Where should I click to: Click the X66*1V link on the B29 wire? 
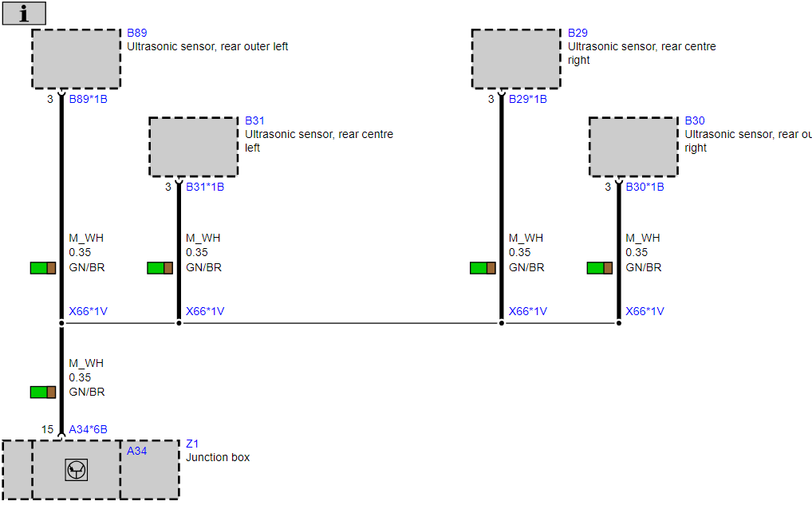(x=528, y=311)
